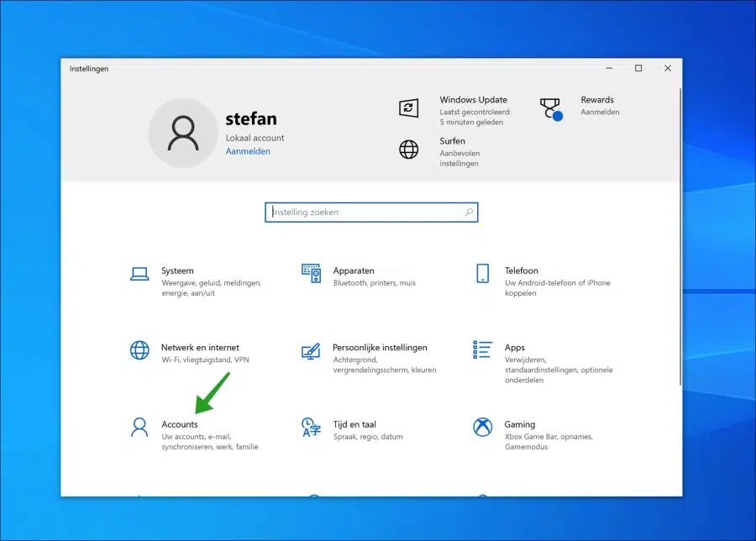756x541 pixels.
Task: Maximize the Instellingen window
Action: pyautogui.click(x=638, y=69)
